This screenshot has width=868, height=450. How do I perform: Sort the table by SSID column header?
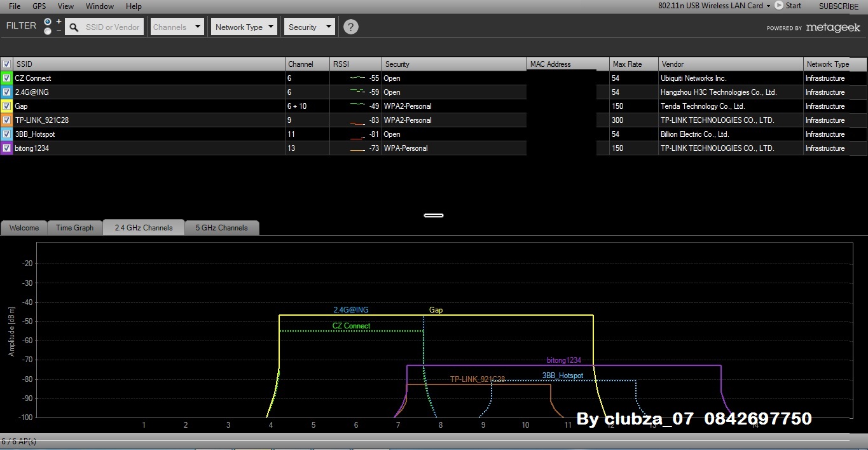(x=149, y=64)
